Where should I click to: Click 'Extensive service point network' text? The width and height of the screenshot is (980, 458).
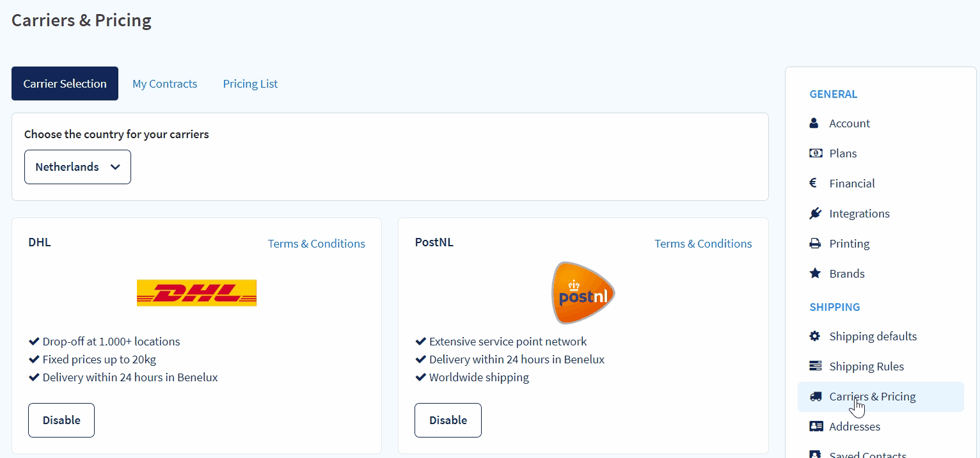508,342
